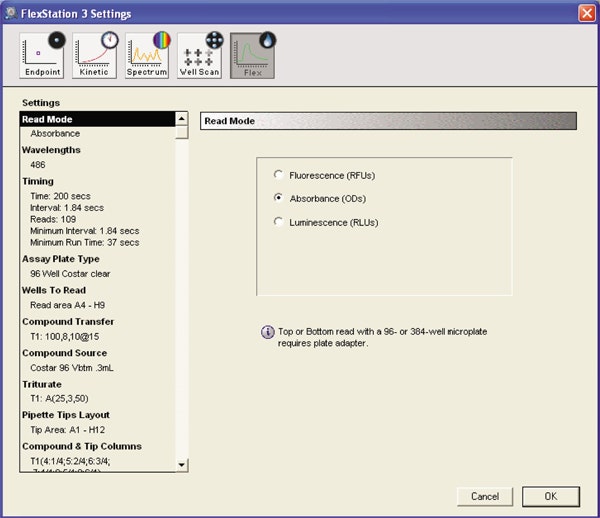Click '96 Well Costar clear' entry
The height and width of the screenshot is (518, 600).
point(70,274)
